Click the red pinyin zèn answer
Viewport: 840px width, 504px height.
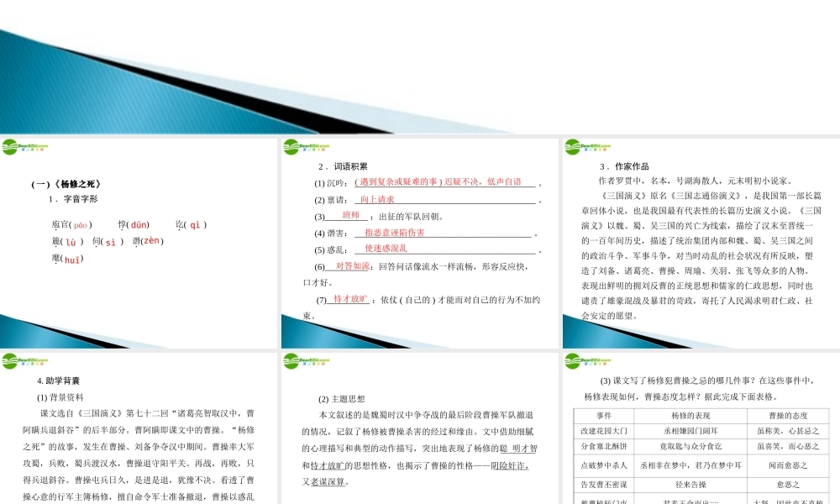pyautogui.click(x=151, y=241)
